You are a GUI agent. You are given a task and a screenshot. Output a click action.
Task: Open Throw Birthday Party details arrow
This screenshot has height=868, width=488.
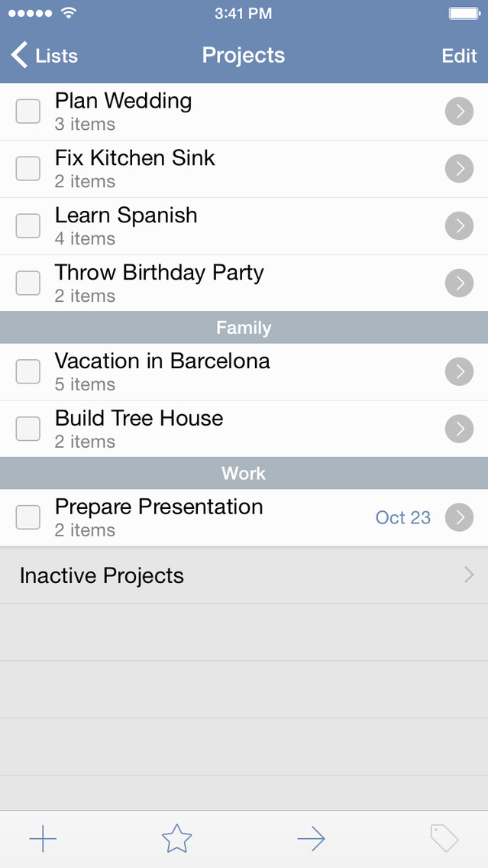pyautogui.click(x=459, y=283)
